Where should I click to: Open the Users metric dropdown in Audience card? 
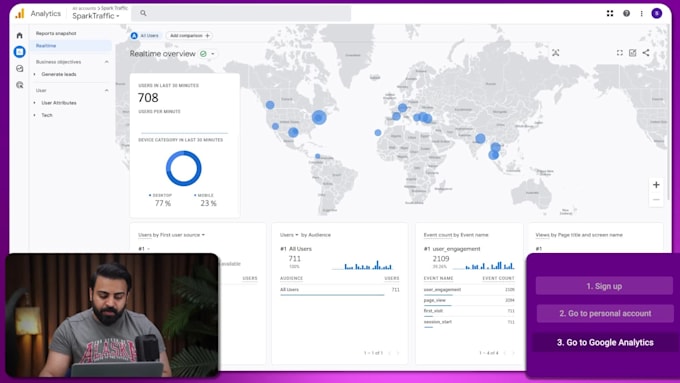coord(289,235)
